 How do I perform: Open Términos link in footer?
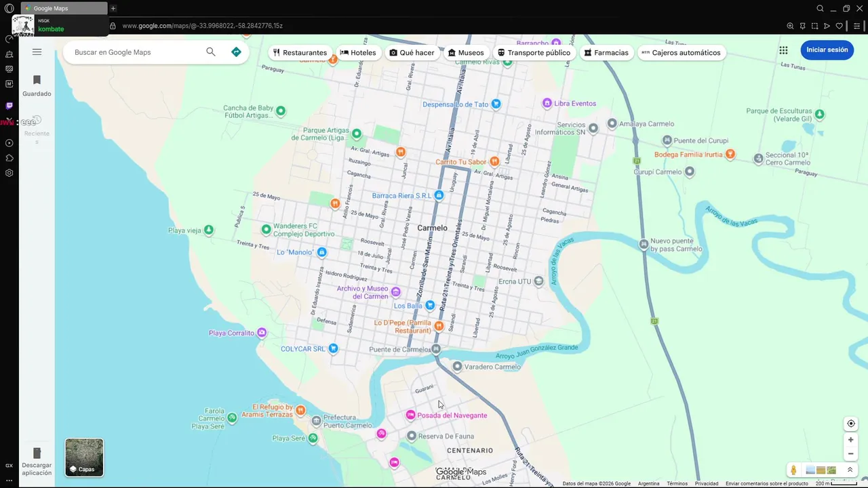677,483
